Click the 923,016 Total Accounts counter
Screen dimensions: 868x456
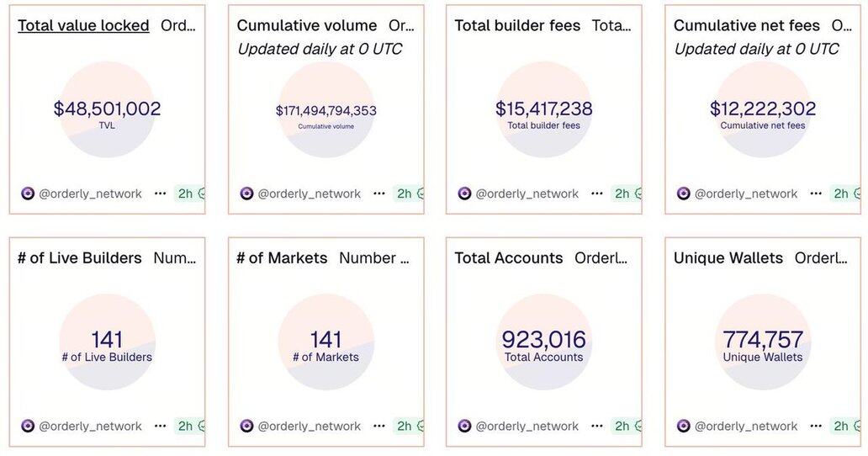click(x=543, y=340)
